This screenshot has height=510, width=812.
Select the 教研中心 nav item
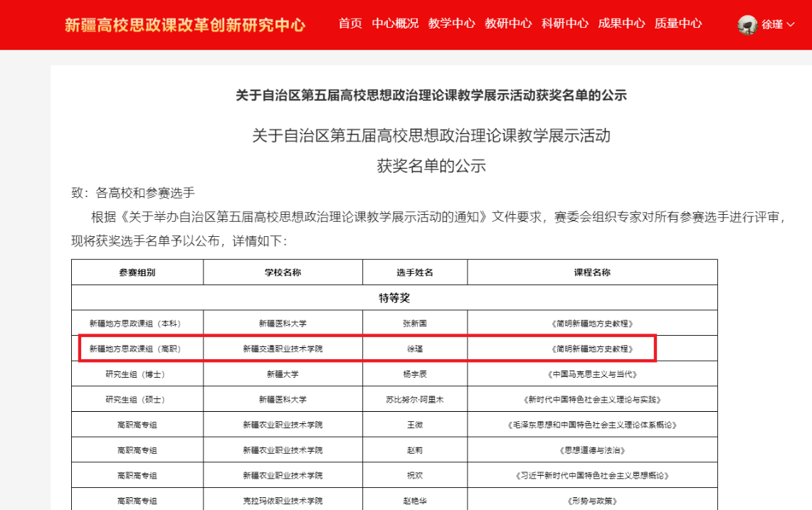coord(508,23)
